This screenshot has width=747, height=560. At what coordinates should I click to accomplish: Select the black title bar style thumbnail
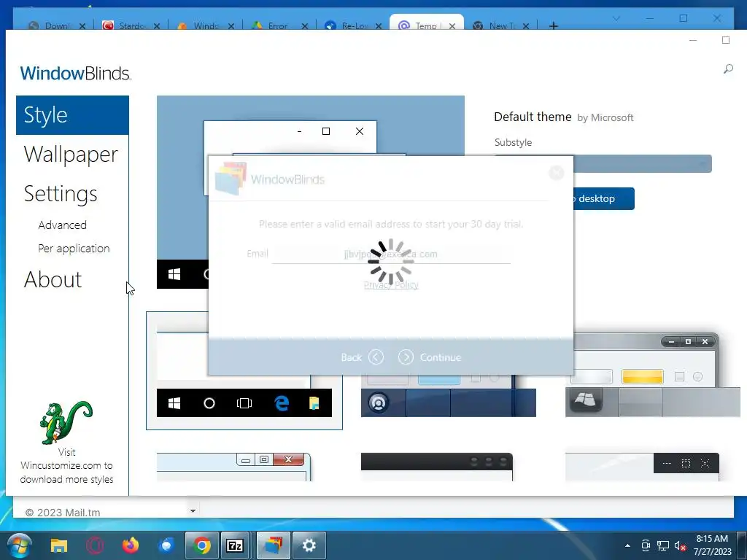coord(437,467)
